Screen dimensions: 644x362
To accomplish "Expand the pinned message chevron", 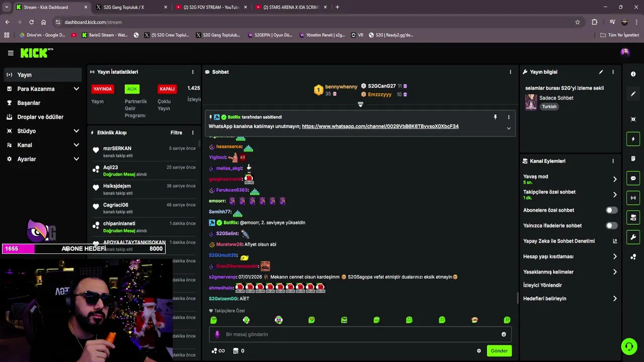I will pyautogui.click(x=509, y=128).
